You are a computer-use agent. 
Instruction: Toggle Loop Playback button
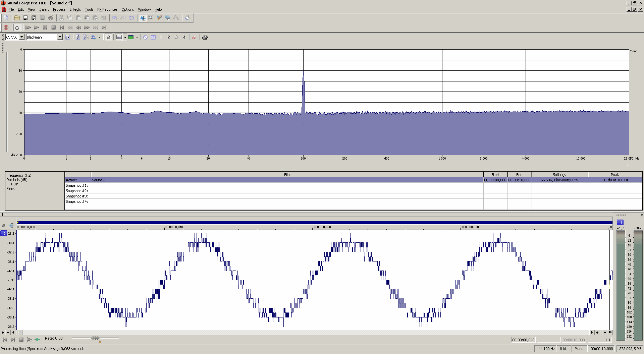click(17, 27)
